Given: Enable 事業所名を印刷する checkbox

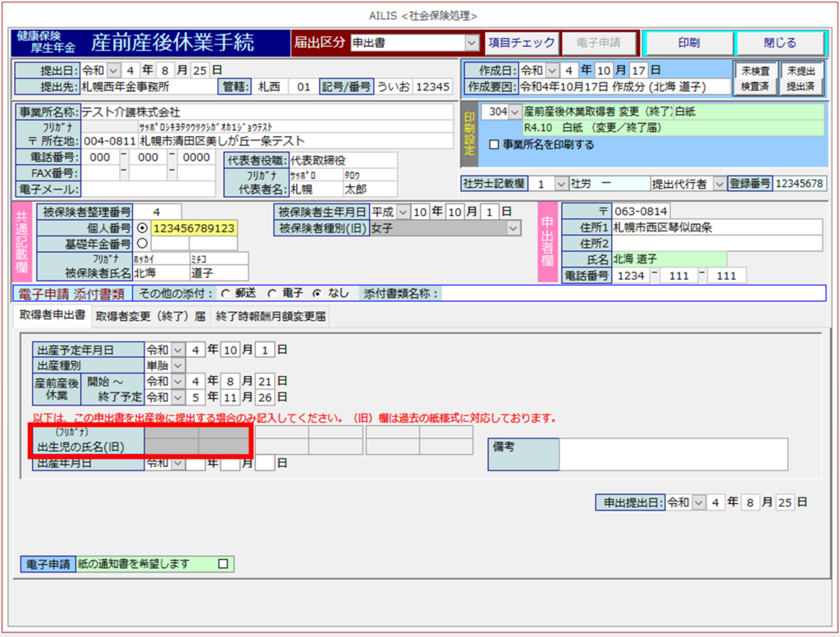Looking at the screenshot, I should point(494,144).
